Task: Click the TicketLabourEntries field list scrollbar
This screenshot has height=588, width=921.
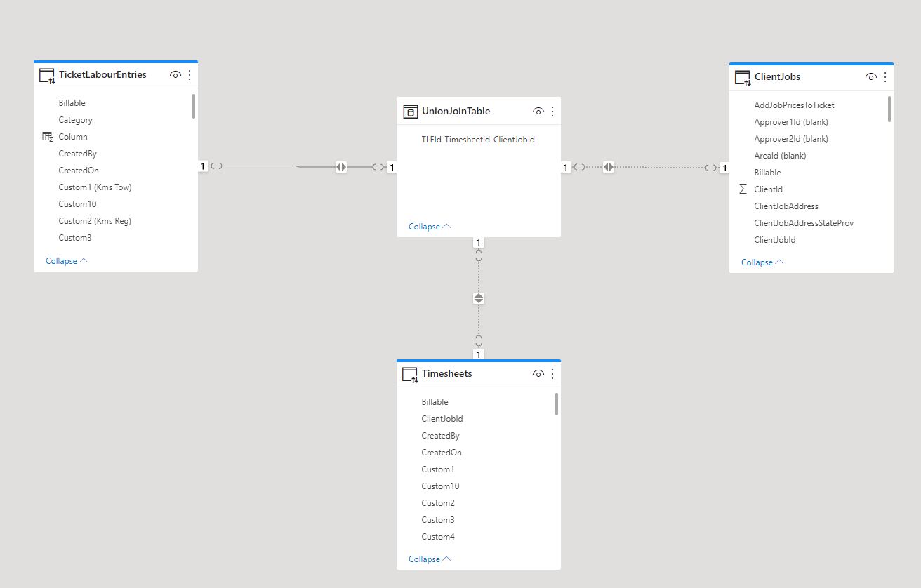Action: 194,107
